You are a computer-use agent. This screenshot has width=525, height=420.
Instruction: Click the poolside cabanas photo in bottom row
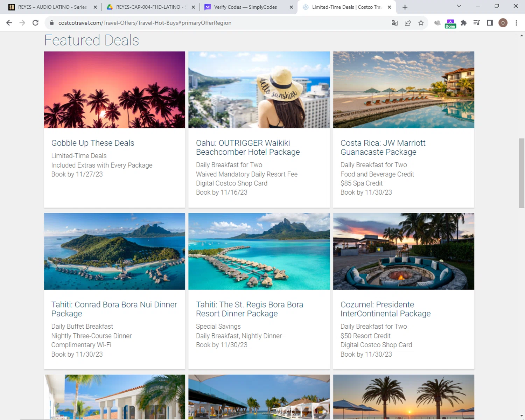pyautogui.click(x=259, y=397)
